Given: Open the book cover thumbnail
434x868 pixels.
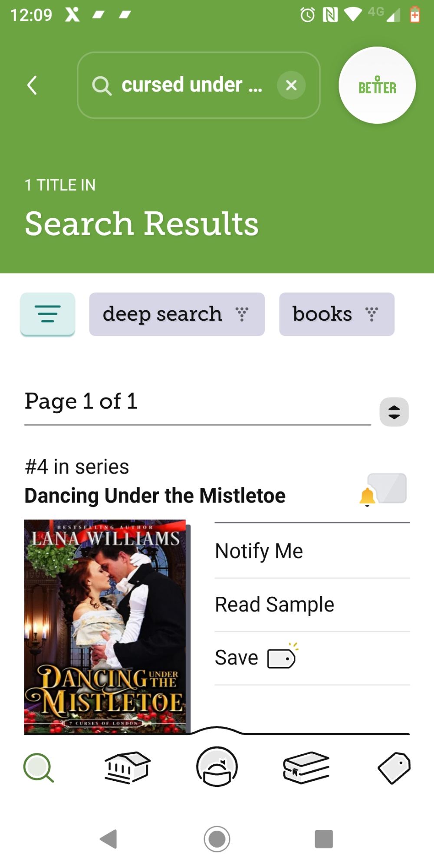Looking at the screenshot, I should pyautogui.click(x=105, y=626).
